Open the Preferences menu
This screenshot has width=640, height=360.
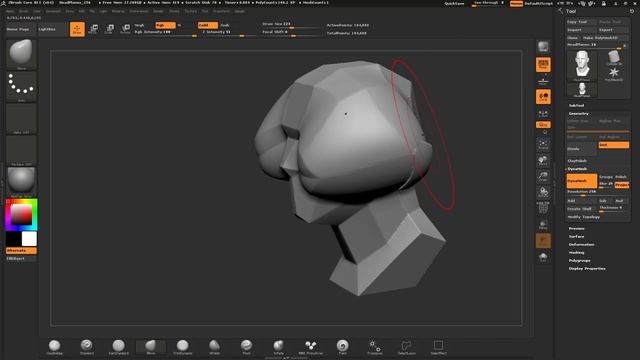pos(139,11)
